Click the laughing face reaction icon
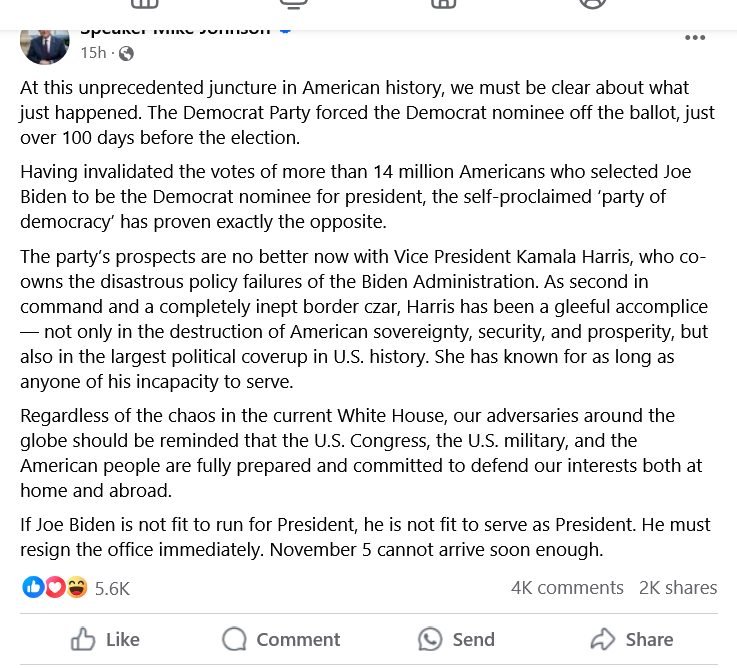The image size is (737, 668). (77, 588)
